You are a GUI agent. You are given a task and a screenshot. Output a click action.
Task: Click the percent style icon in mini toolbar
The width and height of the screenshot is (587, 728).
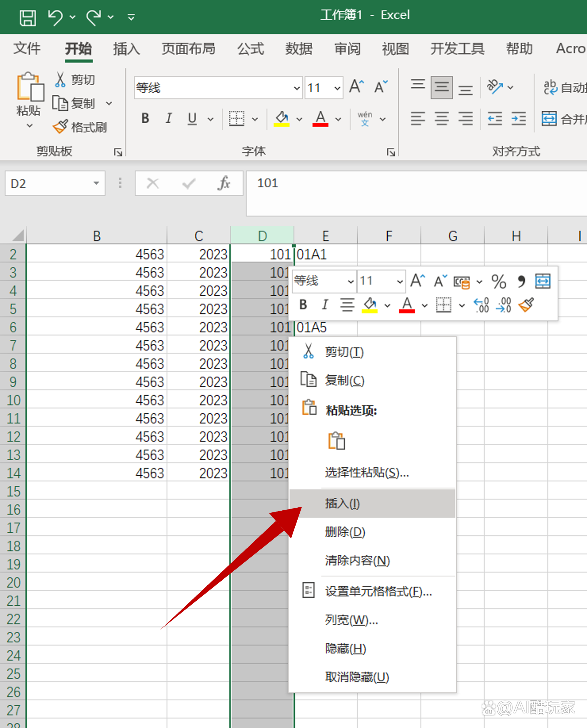pyautogui.click(x=499, y=281)
